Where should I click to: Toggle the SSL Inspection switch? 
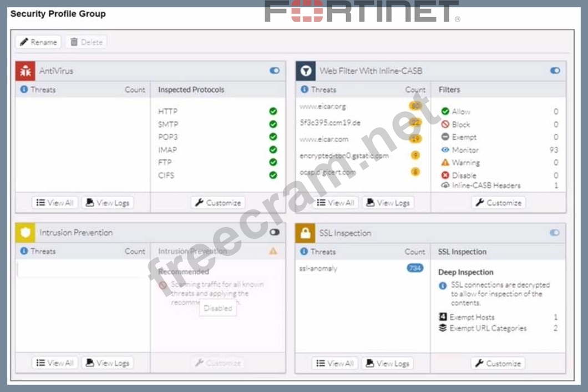[555, 233]
